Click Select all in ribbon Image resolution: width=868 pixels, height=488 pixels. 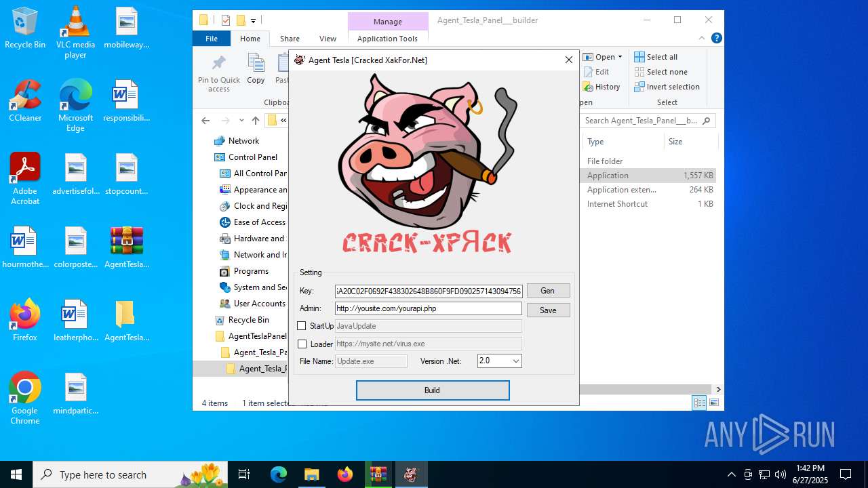coord(656,57)
